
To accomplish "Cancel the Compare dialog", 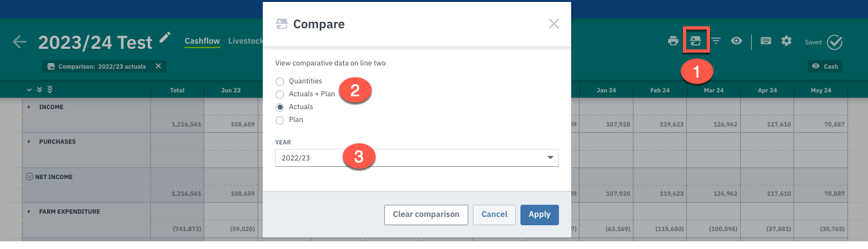I will pos(494,214).
